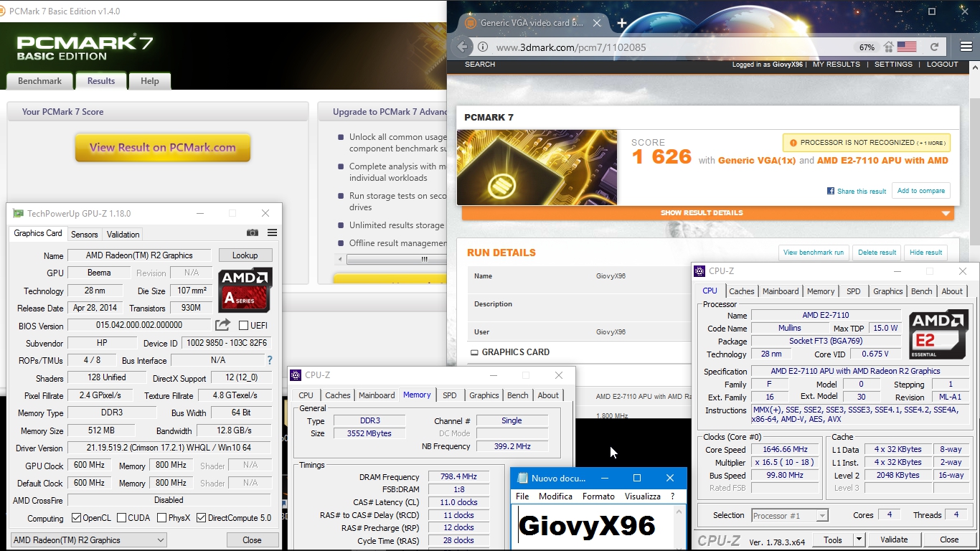
Task: Toggle the PhysX checkbox
Action: (161, 518)
